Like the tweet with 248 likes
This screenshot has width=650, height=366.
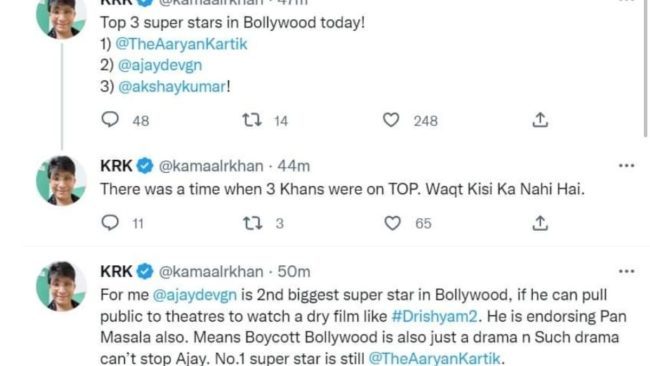tap(391, 120)
